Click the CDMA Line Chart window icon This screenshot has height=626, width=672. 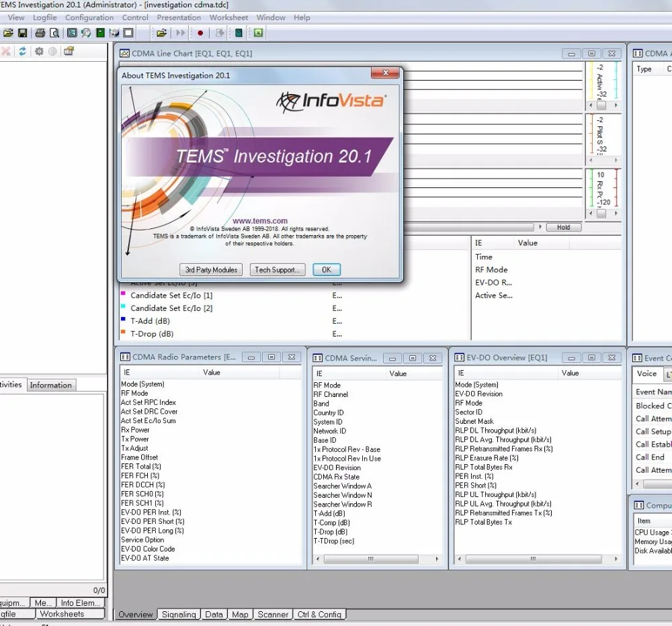tap(125, 54)
